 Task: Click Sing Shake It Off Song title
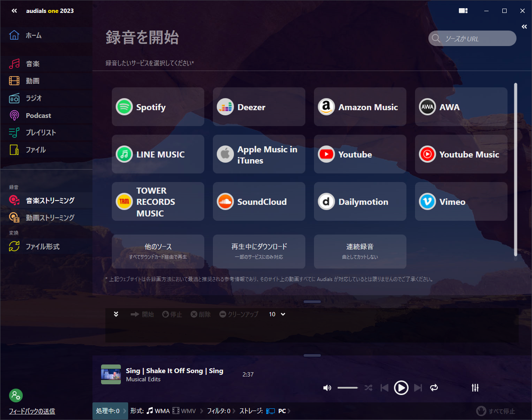(x=175, y=371)
